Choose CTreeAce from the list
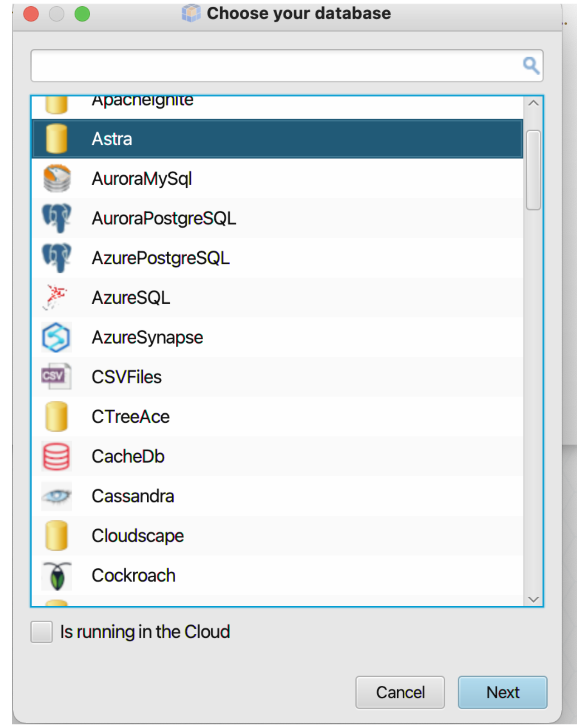Screen dimensions: 588x728 [x=277, y=417]
